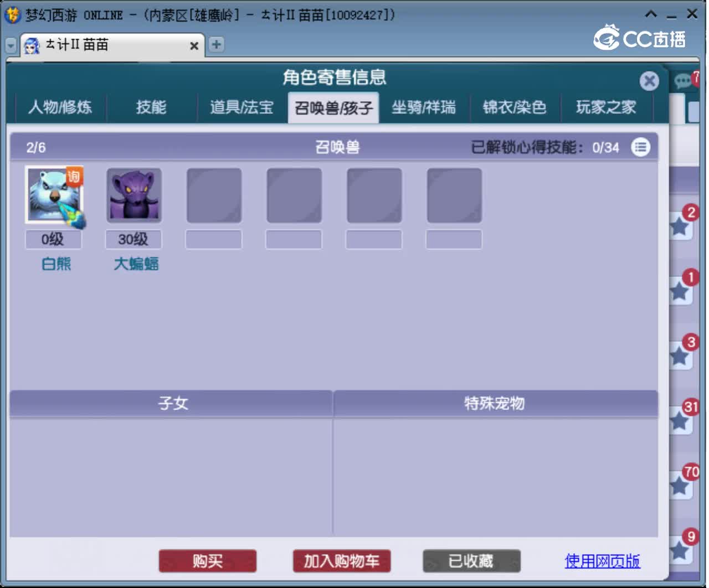Select the 召唤兽/孩子 tab
The height and width of the screenshot is (588, 709).
[x=333, y=107]
